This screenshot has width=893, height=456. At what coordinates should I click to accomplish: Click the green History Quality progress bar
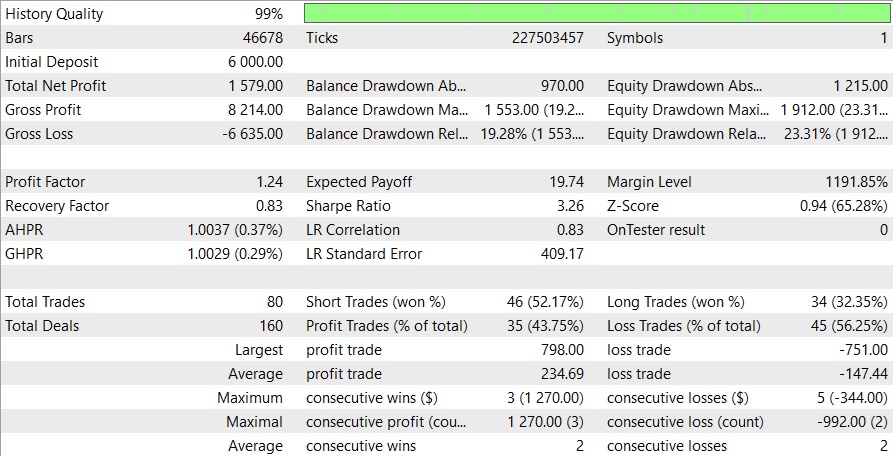click(x=597, y=14)
